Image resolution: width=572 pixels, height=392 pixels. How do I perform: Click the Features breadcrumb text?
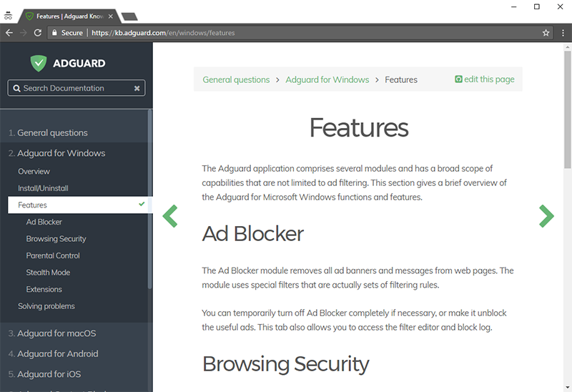[401, 79]
